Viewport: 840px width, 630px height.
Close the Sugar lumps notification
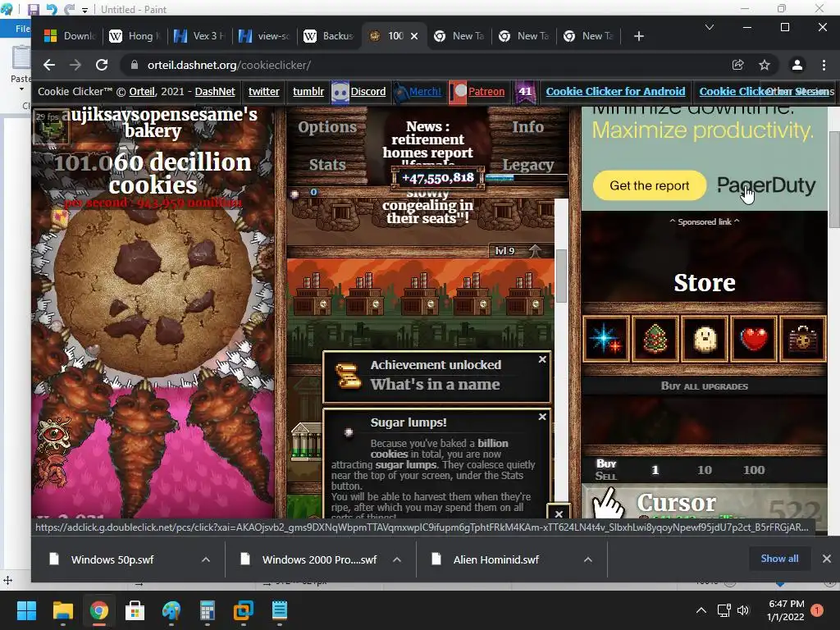[x=542, y=417]
